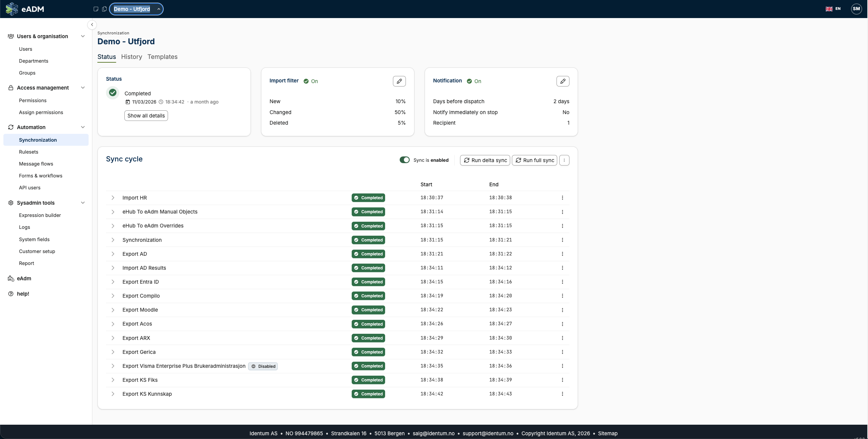Collapse the Users & organisation section
This screenshot has height=439, width=868.
pyautogui.click(x=83, y=36)
